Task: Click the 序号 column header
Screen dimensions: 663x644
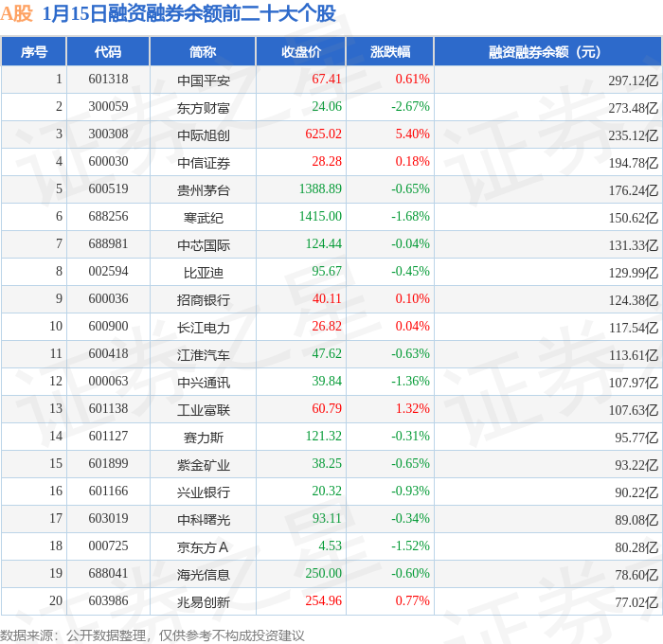Action: [x=34, y=51]
